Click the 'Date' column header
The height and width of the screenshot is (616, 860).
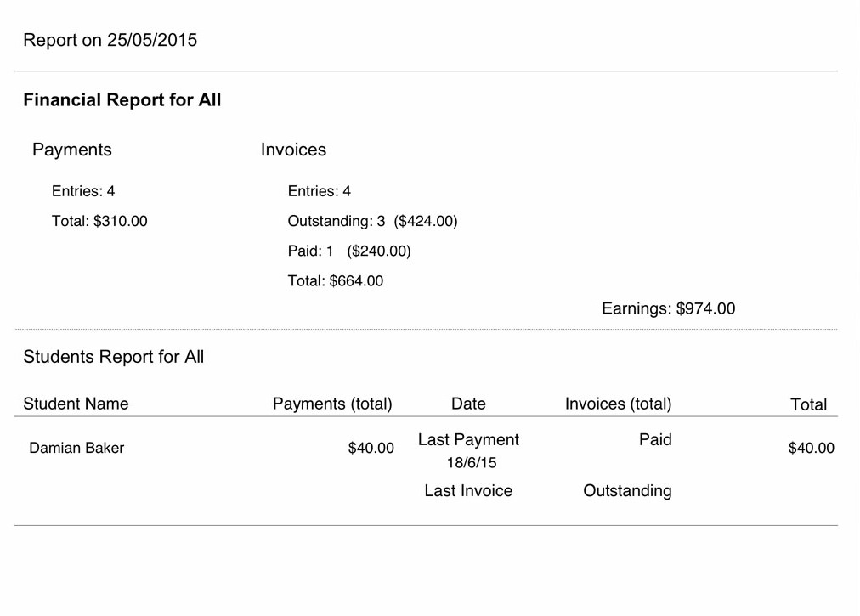(x=468, y=404)
